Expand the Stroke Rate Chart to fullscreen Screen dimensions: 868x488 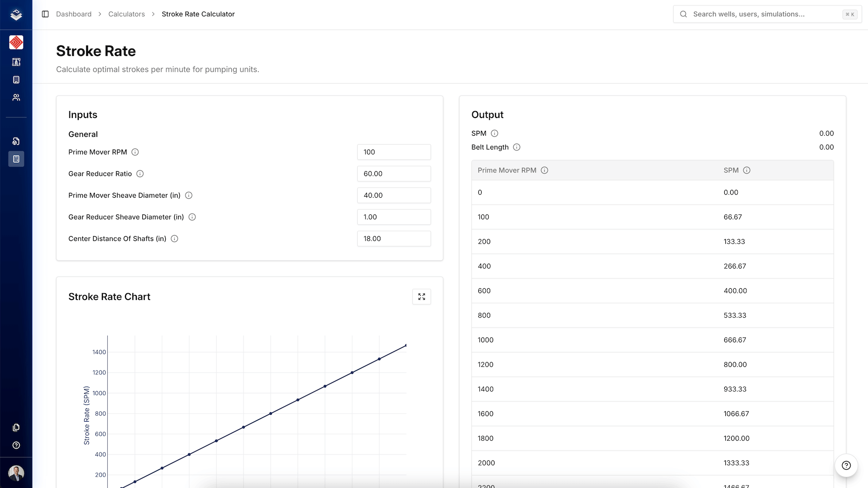coord(421,297)
